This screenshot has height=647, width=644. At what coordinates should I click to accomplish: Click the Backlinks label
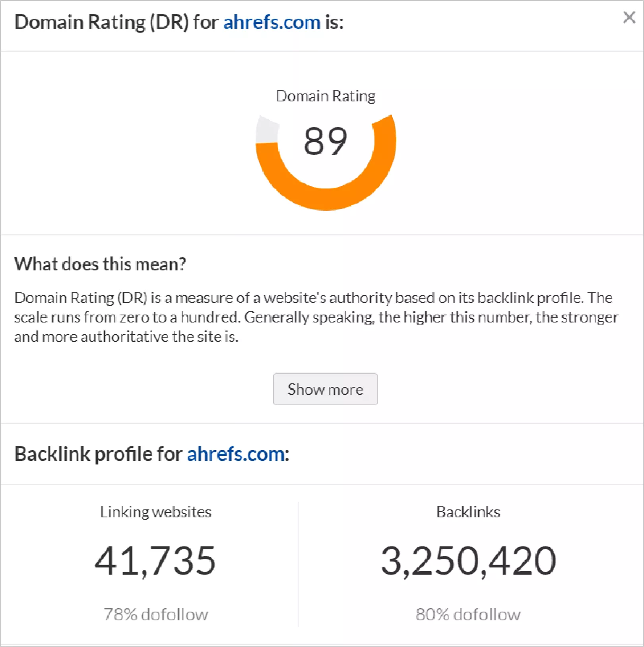[468, 512]
